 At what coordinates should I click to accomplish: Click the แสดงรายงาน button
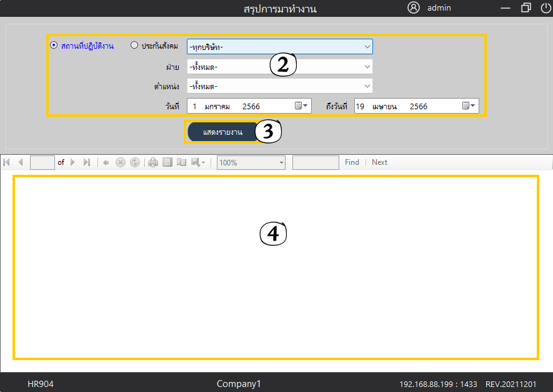222,132
